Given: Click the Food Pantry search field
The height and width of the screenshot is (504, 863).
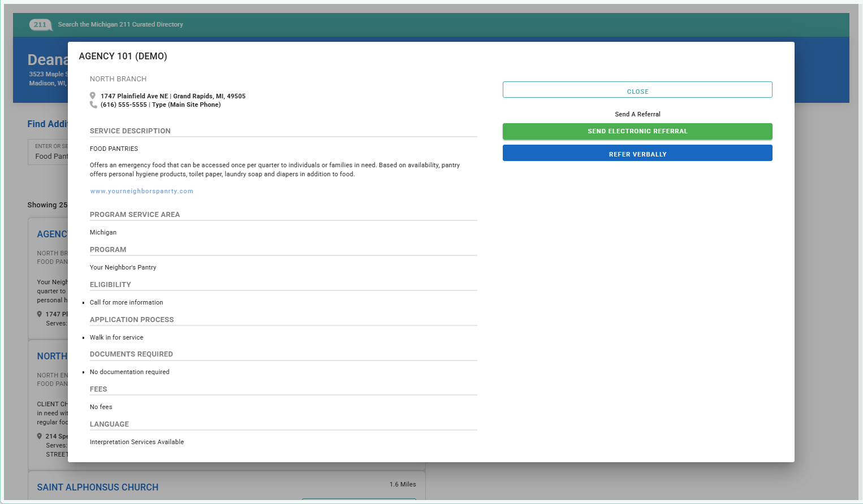Looking at the screenshot, I should (50, 156).
